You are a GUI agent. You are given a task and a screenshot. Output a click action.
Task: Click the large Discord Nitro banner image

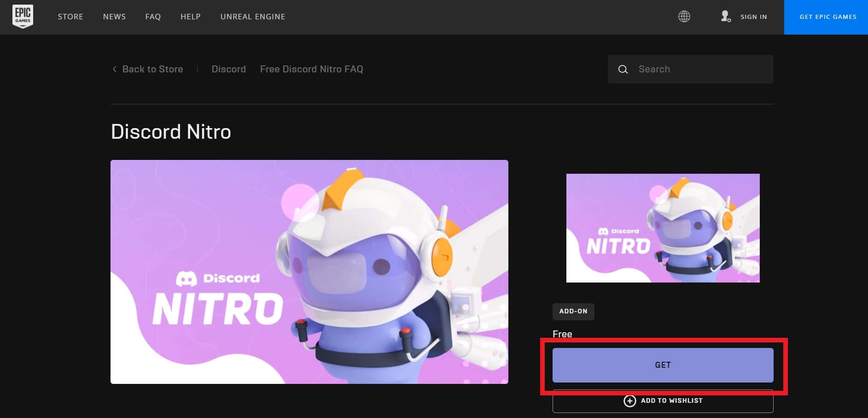point(309,272)
